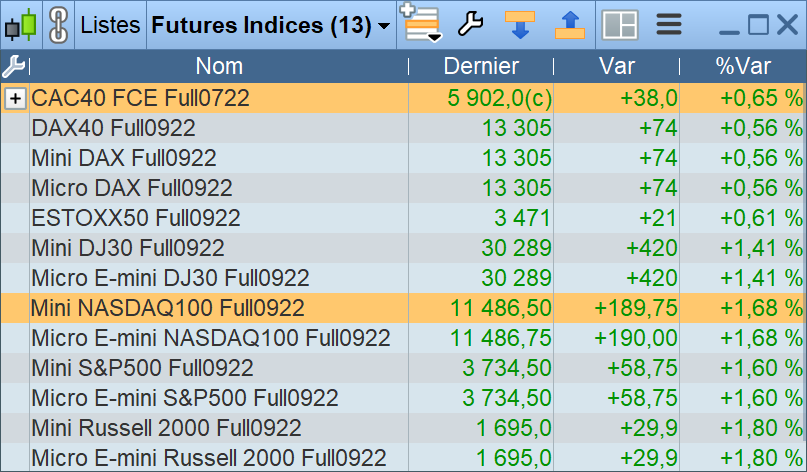The image size is (807, 472).
Task: Expand the CAC40 FCE Full0722 row
Action: (x=14, y=98)
